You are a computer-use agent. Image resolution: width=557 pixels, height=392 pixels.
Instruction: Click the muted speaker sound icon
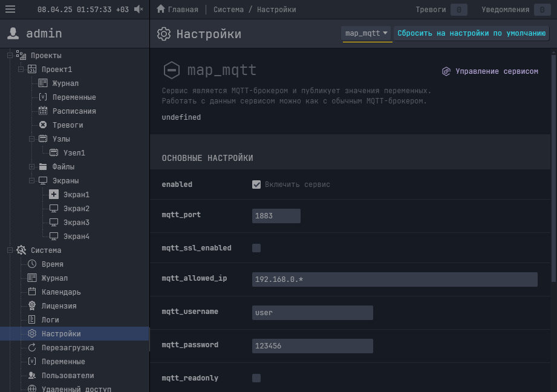point(138,9)
